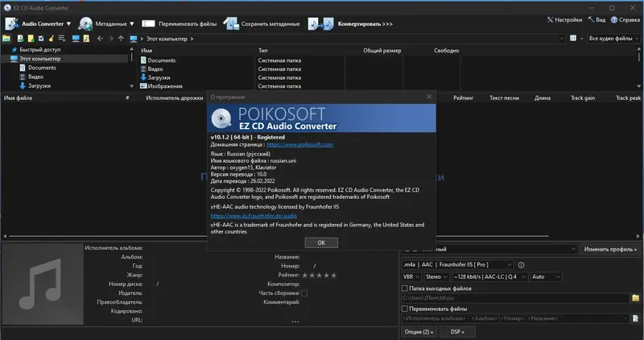This screenshot has height=340, width=644.
Task: Open the Stereo channels dropdown
Action: click(x=436, y=277)
